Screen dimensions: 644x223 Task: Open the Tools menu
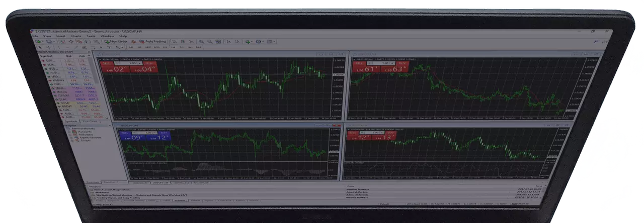91,36
